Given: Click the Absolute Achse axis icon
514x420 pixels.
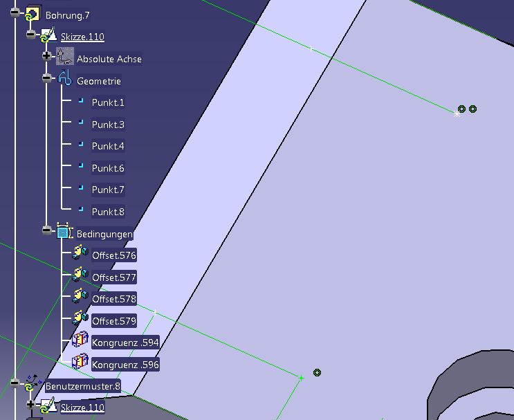Looking at the screenshot, I should tap(65, 57).
